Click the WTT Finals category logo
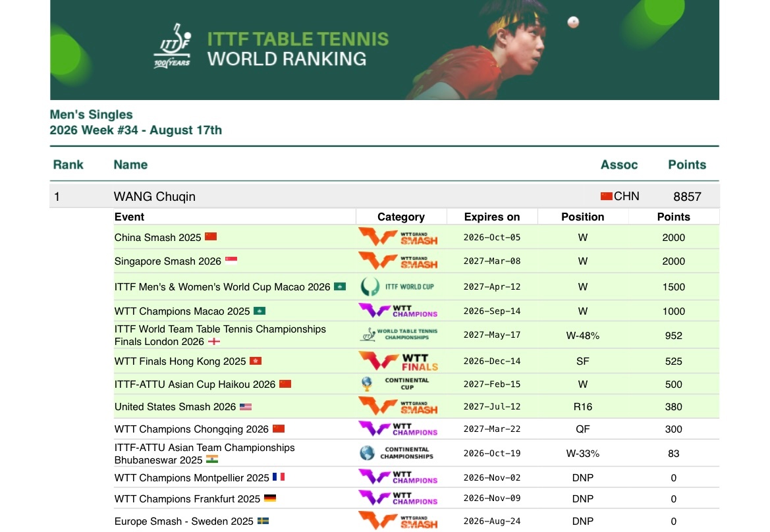Screen dimensions: 770x532 [x=398, y=361]
